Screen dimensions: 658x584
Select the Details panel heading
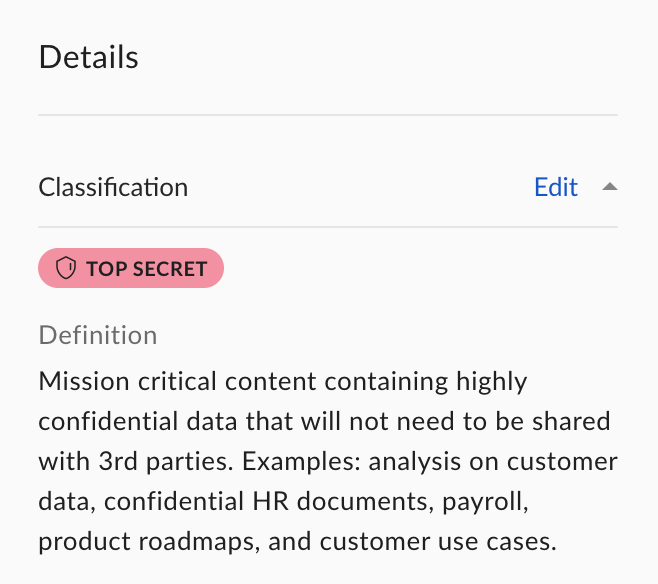89,57
